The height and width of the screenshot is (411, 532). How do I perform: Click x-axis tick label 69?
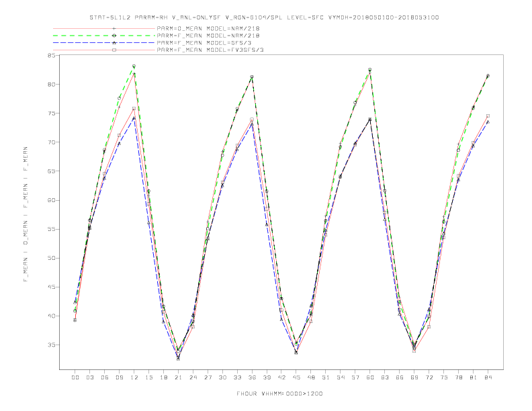pyautogui.click(x=414, y=377)
